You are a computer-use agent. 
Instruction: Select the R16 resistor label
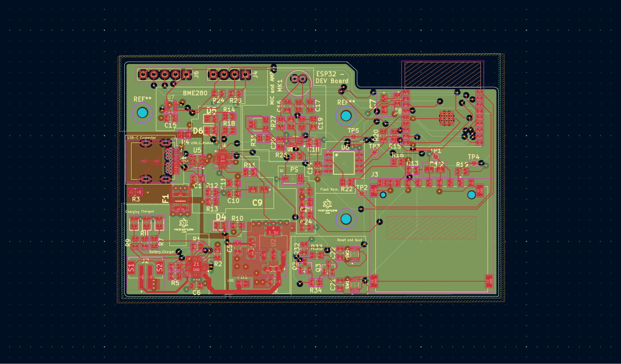click(x=398, y=155)
